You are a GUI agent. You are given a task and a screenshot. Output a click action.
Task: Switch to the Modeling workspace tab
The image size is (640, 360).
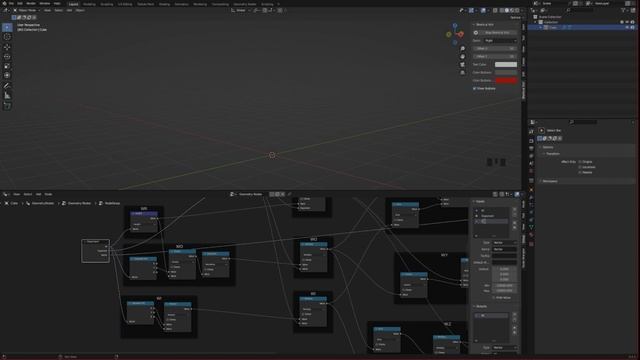(x=89, y=4)
